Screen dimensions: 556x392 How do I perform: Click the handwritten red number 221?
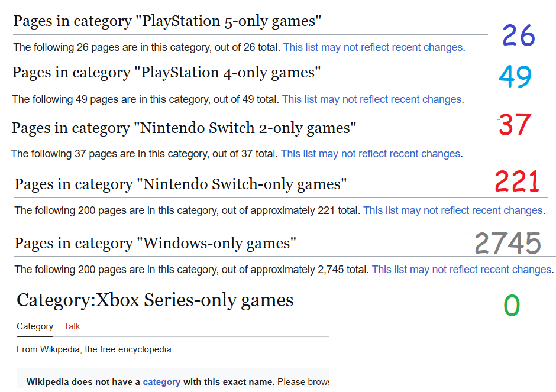(516, 181)
